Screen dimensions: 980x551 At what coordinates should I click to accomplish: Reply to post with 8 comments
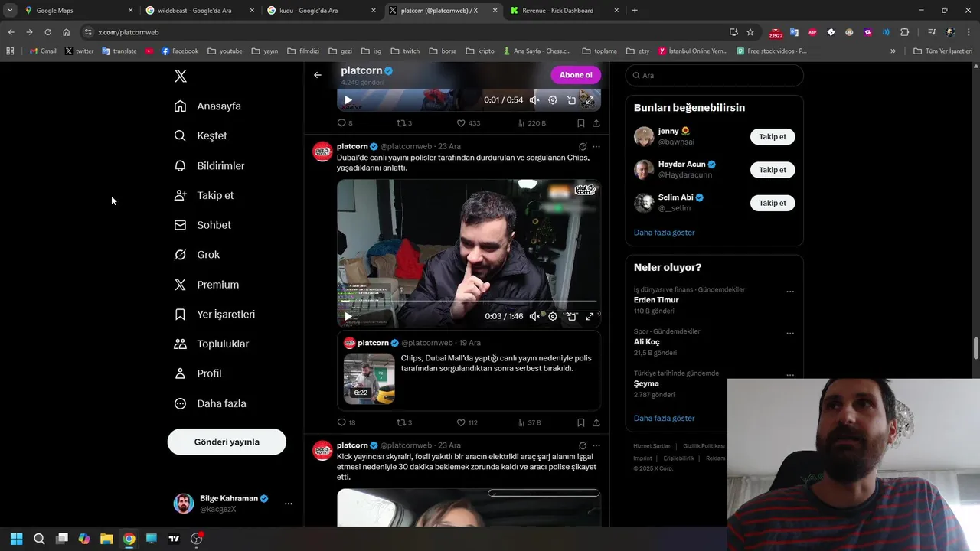point(345,123)
